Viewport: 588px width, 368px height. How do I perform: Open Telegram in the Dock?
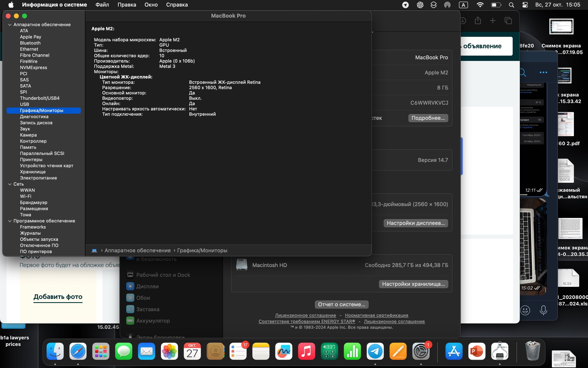(375, 351)
